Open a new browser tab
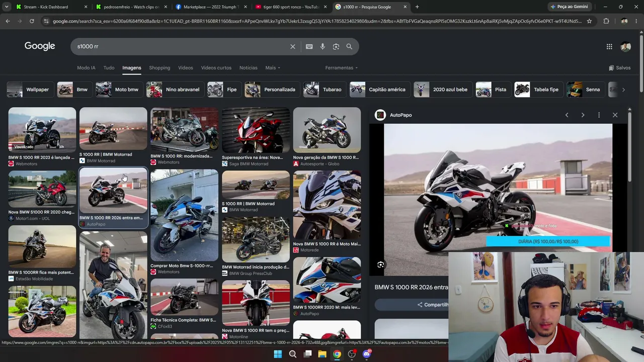644x362 pixels. [x=417, y=7]
